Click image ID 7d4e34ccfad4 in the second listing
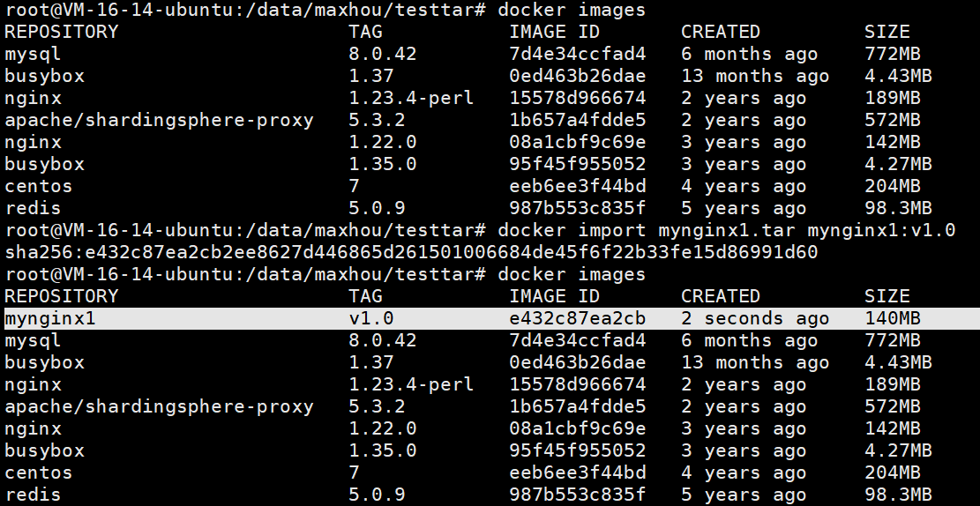 (578, 340)
